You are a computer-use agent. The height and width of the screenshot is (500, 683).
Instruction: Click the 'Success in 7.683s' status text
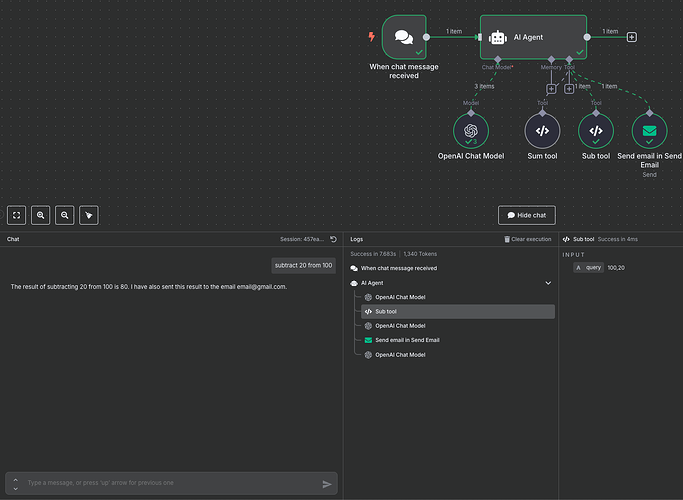pos(373,254)
